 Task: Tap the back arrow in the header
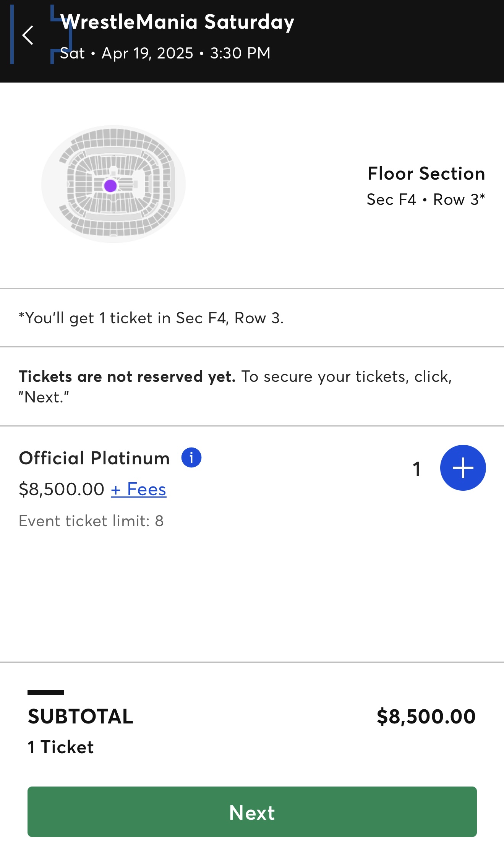(x=28, y=36)
